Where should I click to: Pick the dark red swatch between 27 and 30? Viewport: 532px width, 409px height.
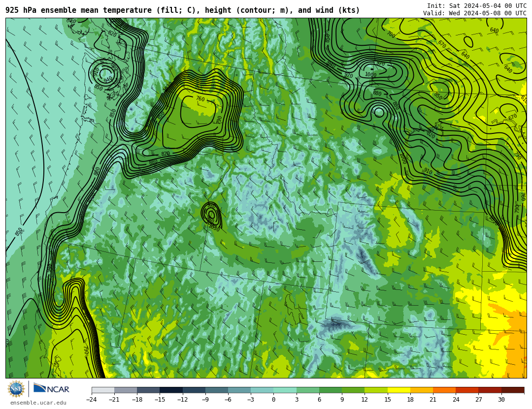click(490, 390)
